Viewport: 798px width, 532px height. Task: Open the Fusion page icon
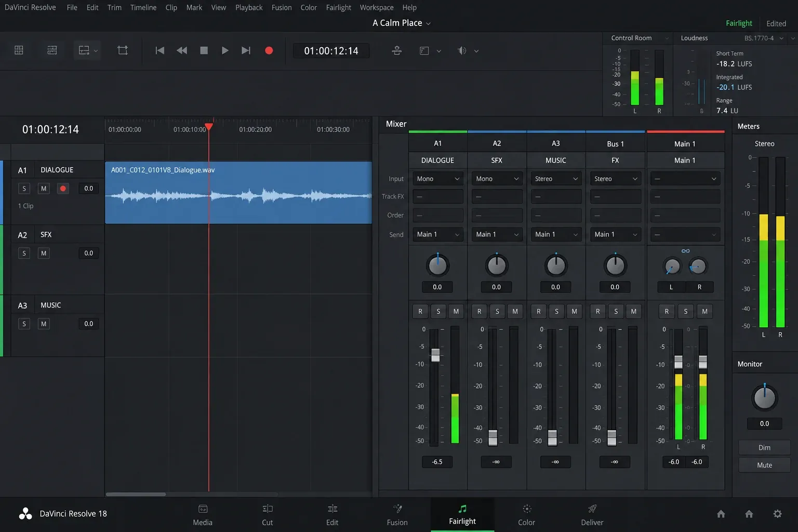(x=397, y=509)
